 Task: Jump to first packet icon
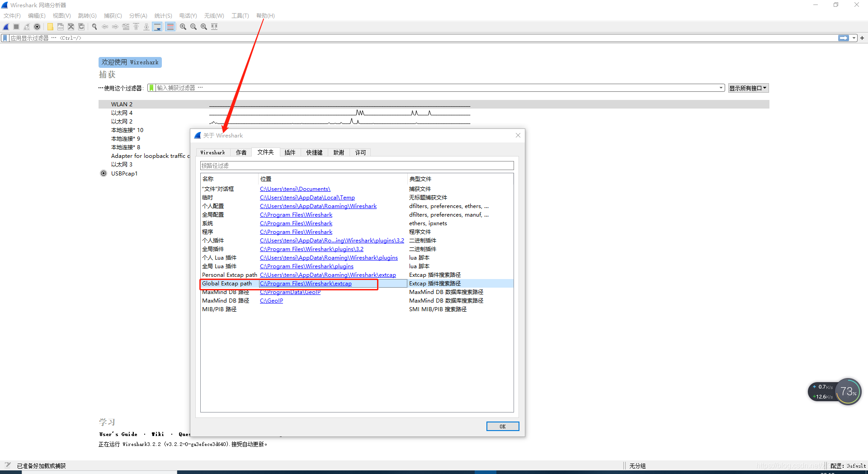(136, 27)
